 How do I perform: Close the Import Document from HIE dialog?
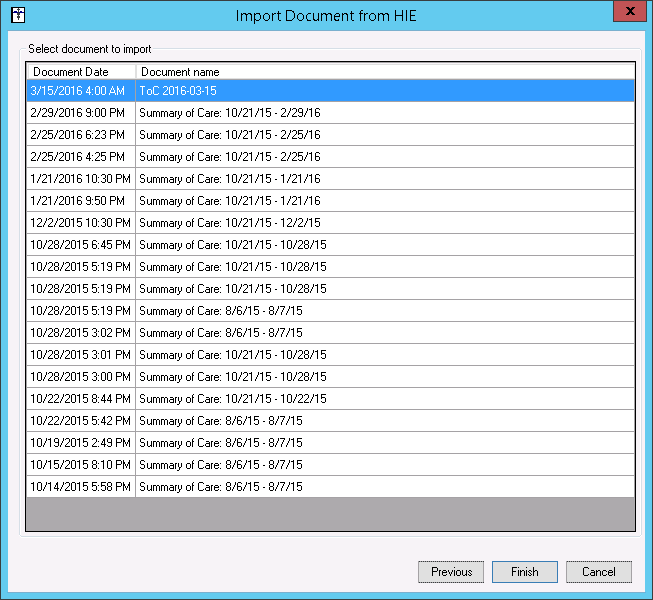[x=626, y=14]
